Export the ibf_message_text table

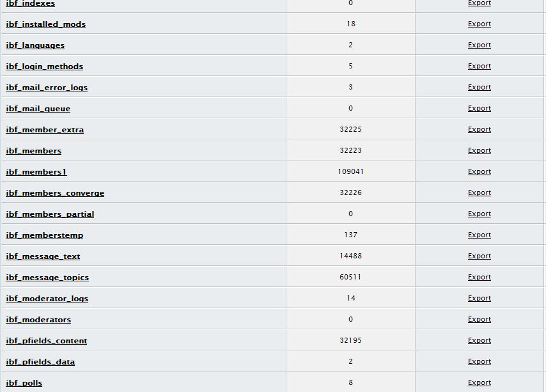479,256
